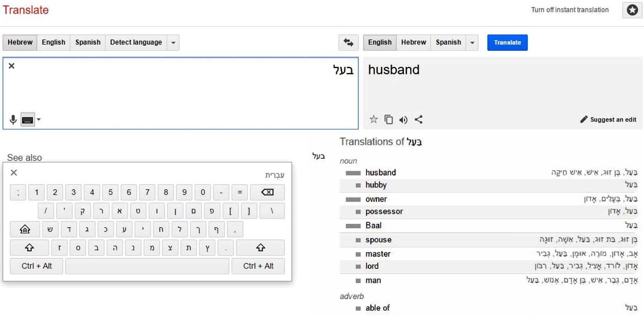Click the space bar on virtual keyboard
This screenshot has height=320, width=644.
(x=147, y=266)
